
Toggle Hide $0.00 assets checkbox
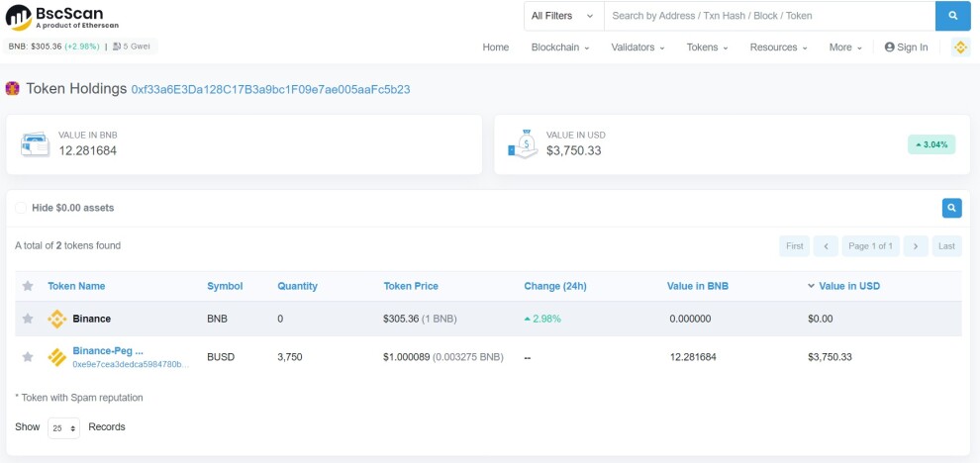click(x=21, y=208)
